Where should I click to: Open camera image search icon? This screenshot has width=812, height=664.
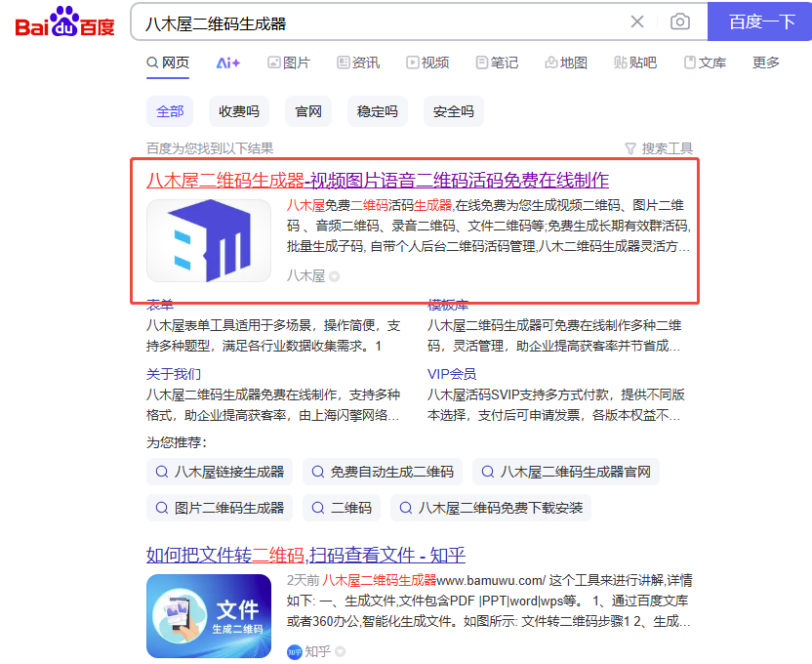click(680, 21)
